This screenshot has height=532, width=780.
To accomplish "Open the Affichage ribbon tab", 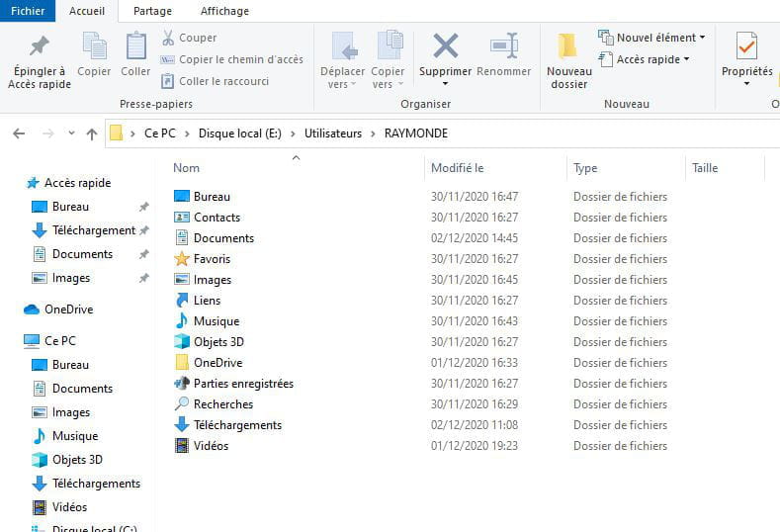I will pos(224,11).
